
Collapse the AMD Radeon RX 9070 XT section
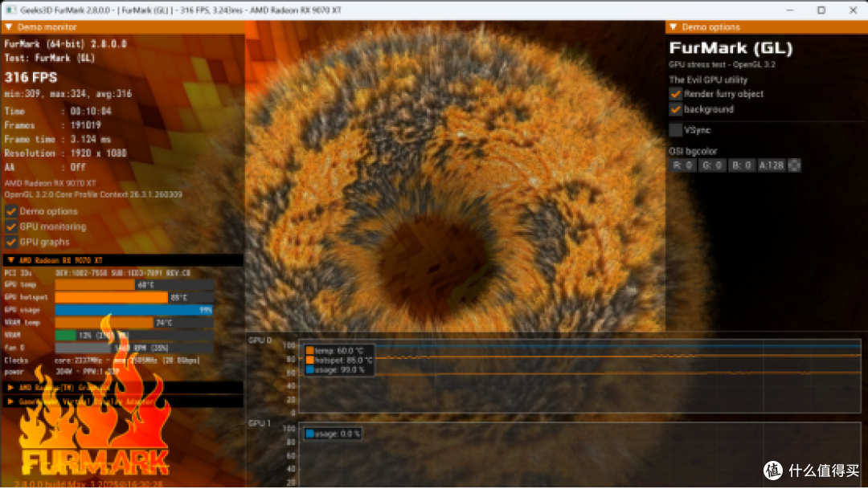10,260
